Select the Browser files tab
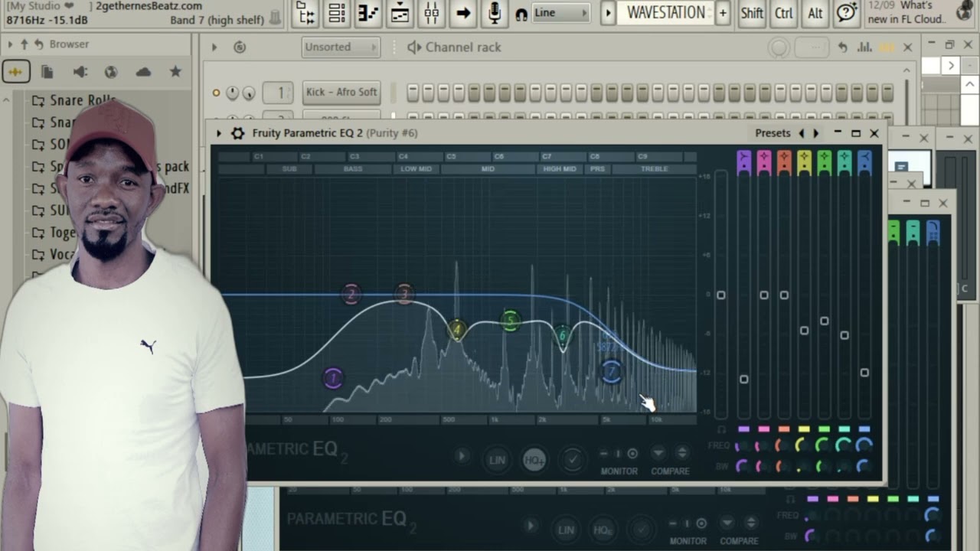The width and height of the screenshot is (980, 551). coord(47,72)
